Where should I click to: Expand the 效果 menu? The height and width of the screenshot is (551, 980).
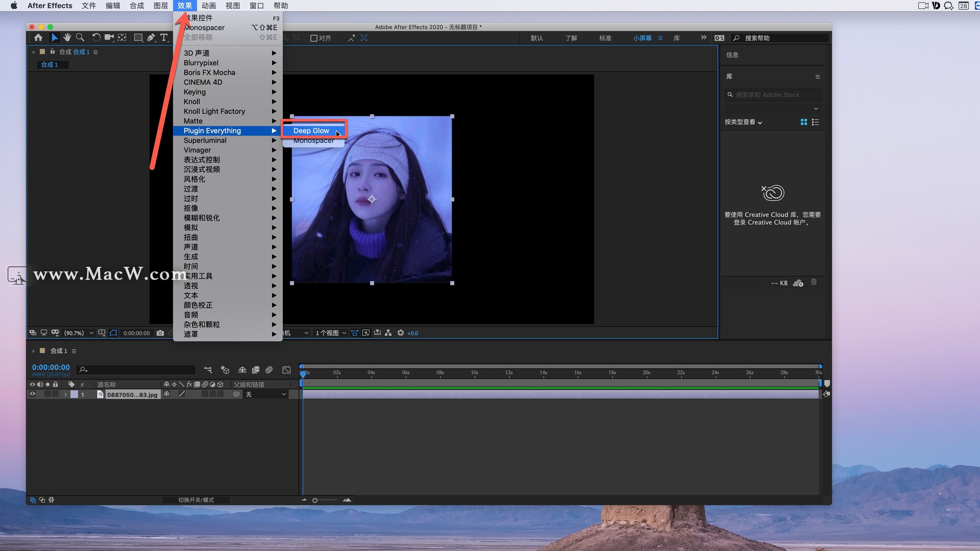pos(185,6)
